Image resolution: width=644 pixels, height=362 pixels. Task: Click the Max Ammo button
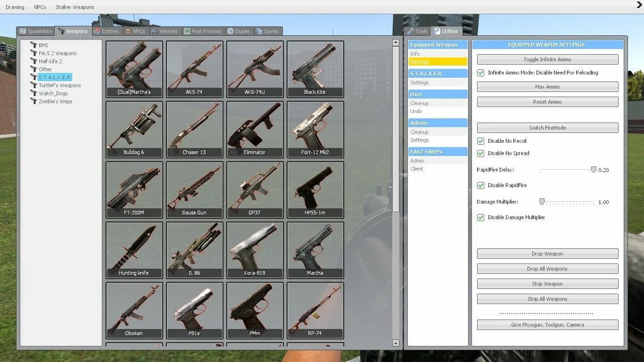click(547, 87)
